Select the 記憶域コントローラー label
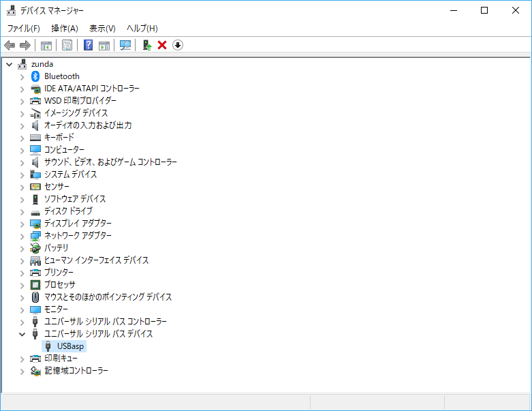This screenshot has width=532, height=411. click(x=76, y=371)
